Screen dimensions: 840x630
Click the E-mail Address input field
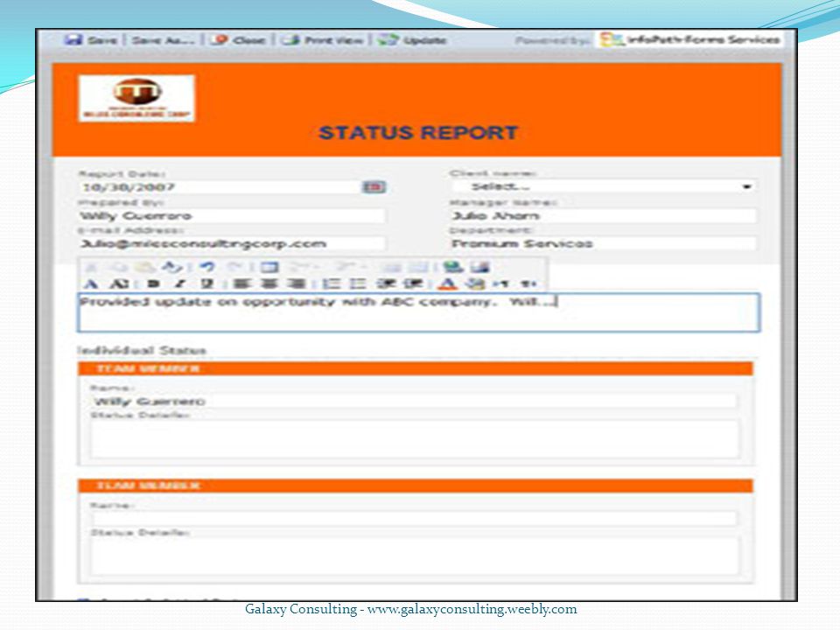pyautogui.click(x=231, y=244)
